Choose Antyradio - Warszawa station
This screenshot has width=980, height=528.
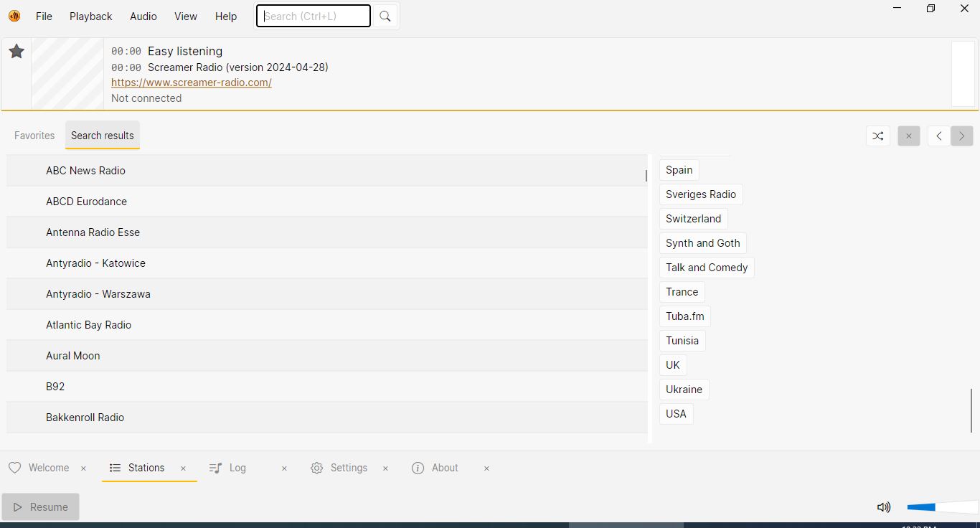(327, 294)
